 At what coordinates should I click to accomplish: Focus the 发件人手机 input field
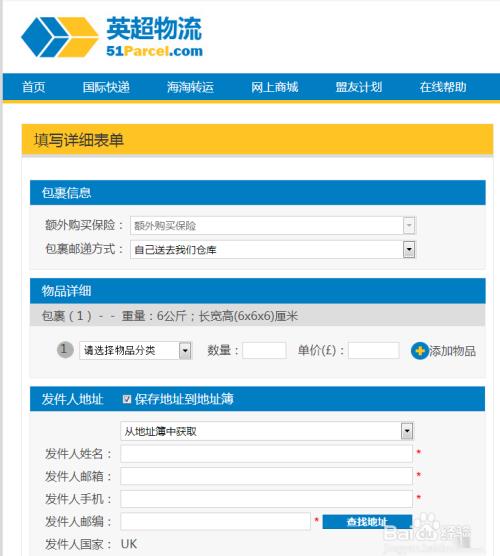click(x=266, y=499)
